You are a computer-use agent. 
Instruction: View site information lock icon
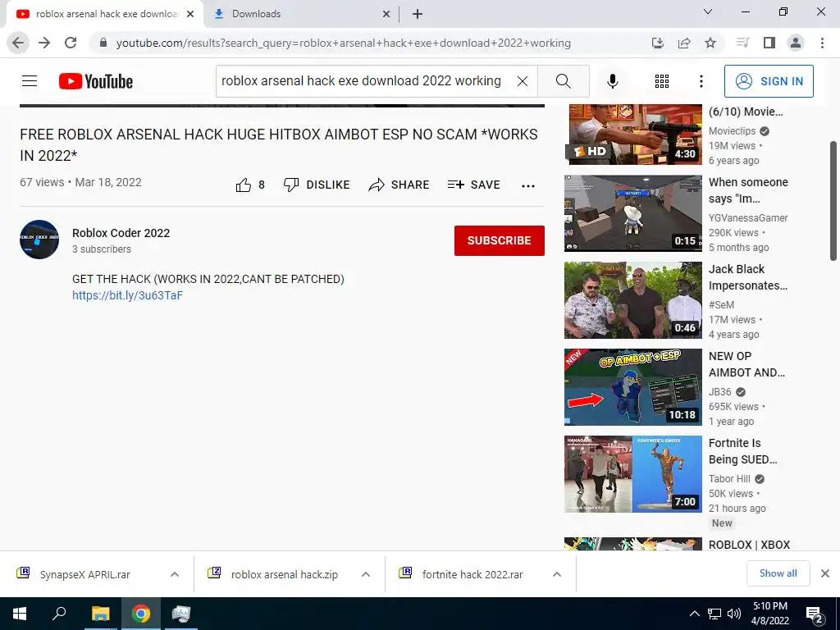(103, 43)
